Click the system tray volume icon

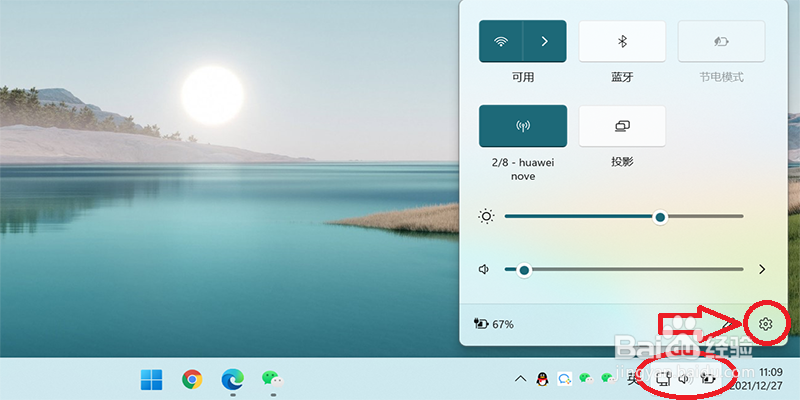point(685,379)
